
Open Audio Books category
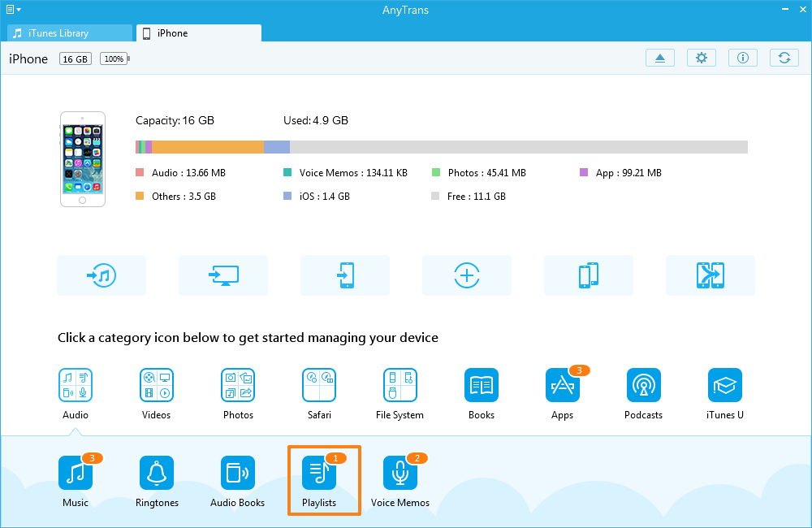(238, 473)
